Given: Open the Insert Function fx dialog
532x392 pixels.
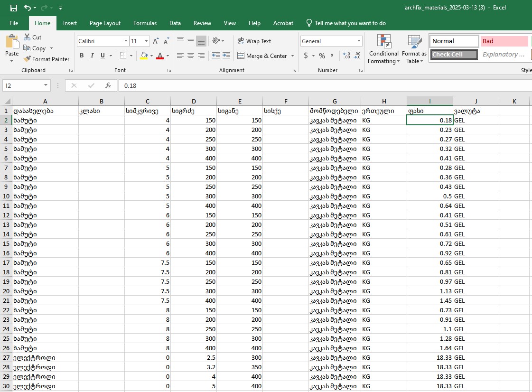Looking at the screenshot, I should pos(108,85).
